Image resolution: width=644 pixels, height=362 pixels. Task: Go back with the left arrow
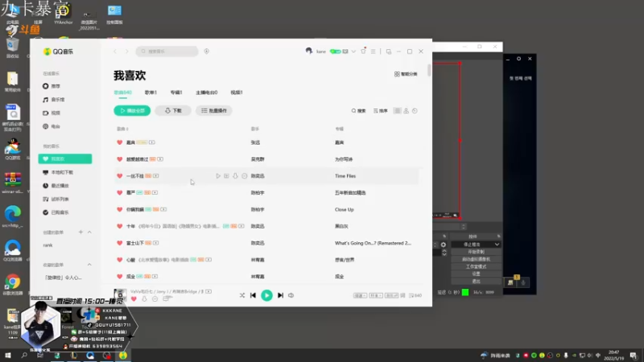point(115,51)
